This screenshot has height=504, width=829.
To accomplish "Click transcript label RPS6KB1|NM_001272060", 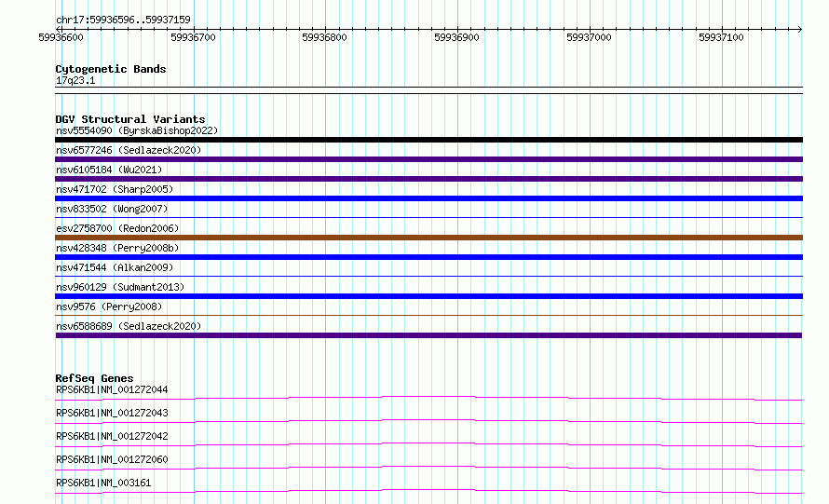I will coord(112,459).
